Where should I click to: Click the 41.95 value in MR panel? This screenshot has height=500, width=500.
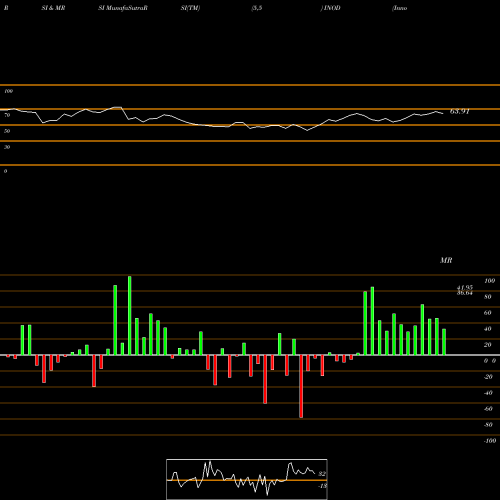(465, 287)
